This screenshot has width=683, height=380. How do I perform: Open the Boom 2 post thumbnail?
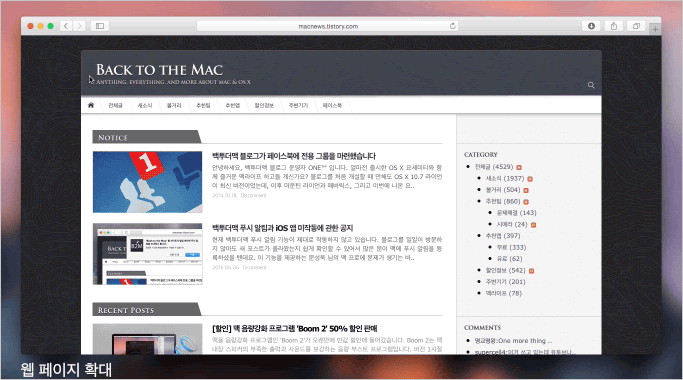point(148,339)
